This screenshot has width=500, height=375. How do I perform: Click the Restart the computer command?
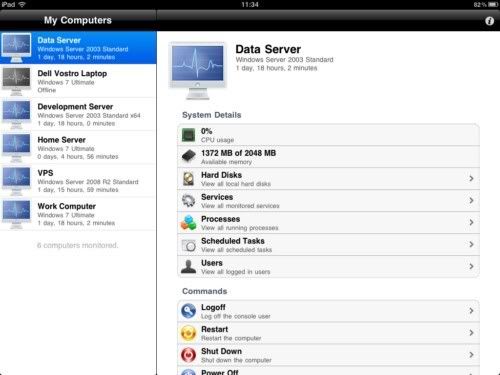(329, 333)
